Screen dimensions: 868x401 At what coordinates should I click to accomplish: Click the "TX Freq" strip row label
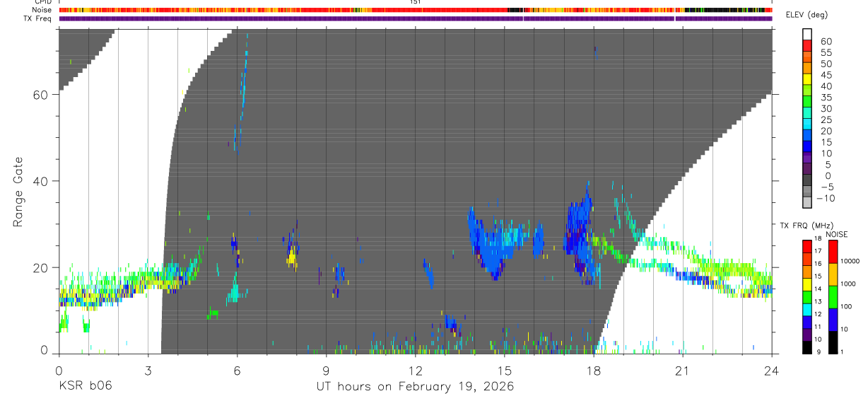pyautogui.click(x=37, y=18)
